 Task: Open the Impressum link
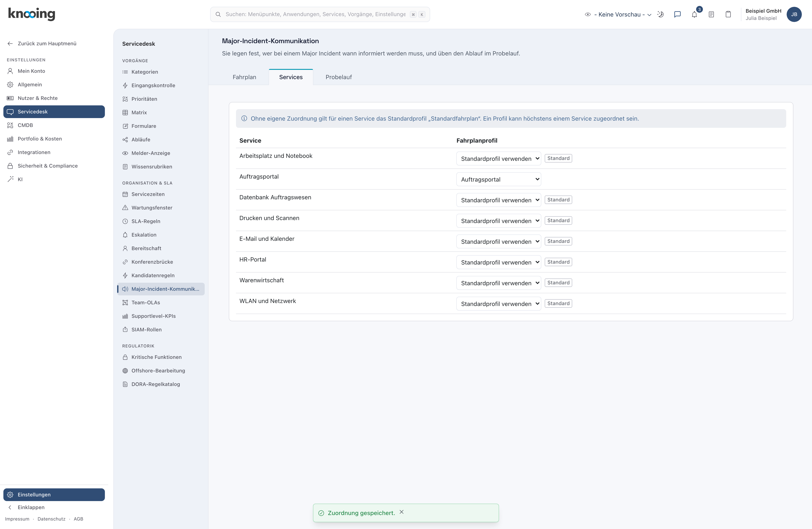point(17,519)
